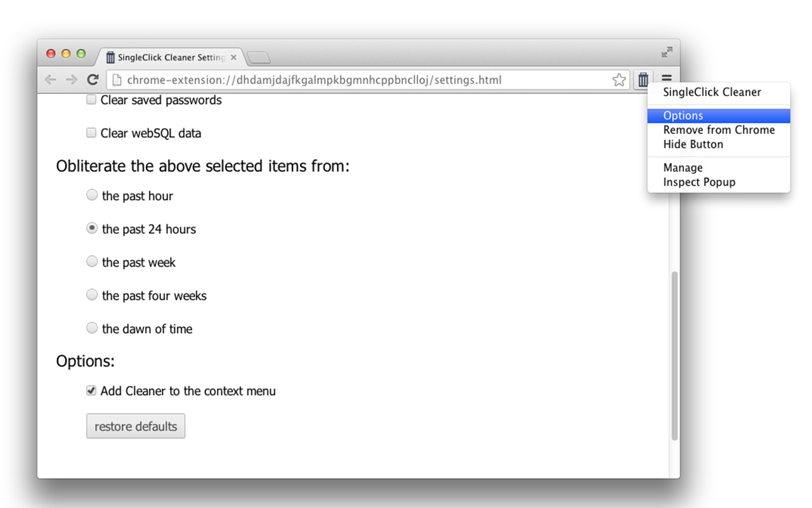Click the SingleClick Cleaner trash can toolbar icon
The image size is (812, 508).
[x=643, y=79]
